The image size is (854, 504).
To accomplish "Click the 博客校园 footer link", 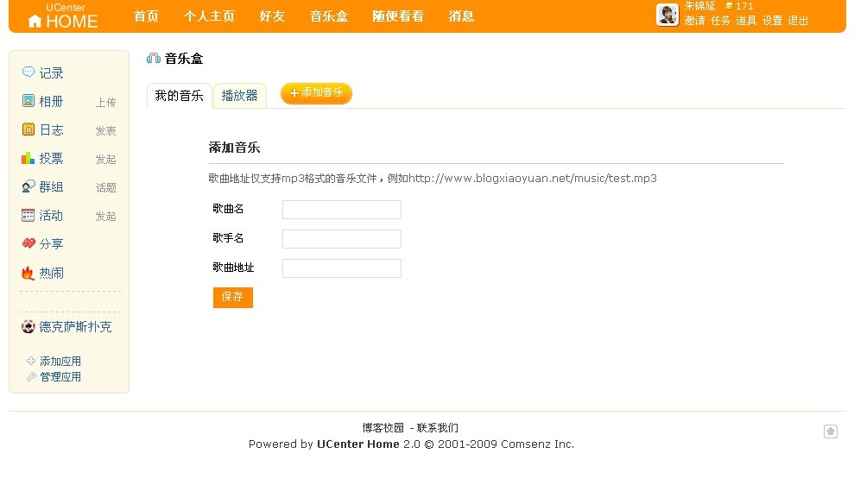I will point(383,428).
